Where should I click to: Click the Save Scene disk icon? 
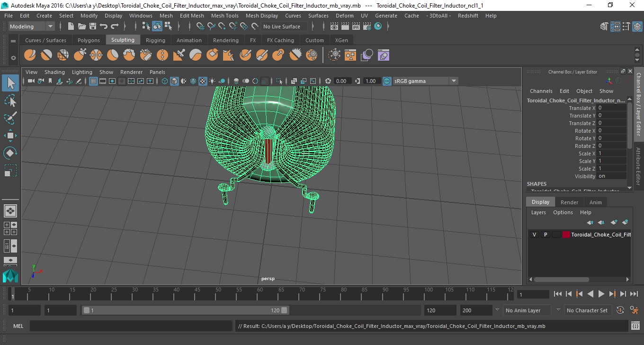pyautogui.click(x=93, y=27)
